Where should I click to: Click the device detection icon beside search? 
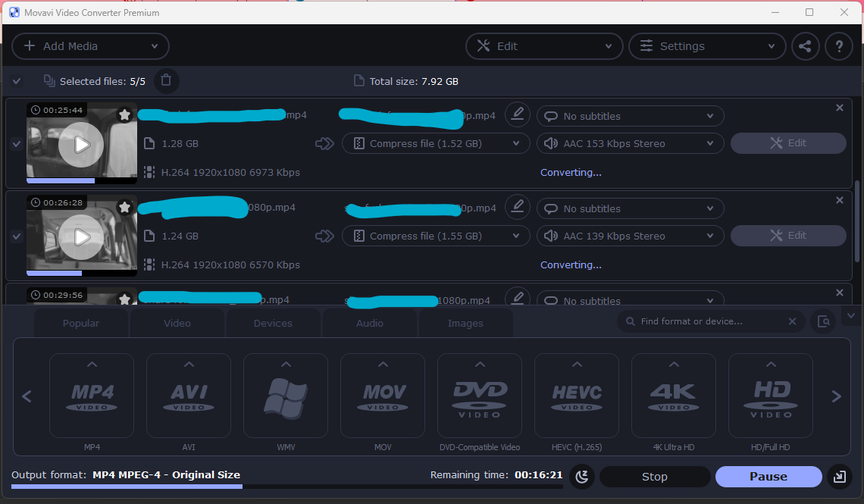(x=822, y=321)
